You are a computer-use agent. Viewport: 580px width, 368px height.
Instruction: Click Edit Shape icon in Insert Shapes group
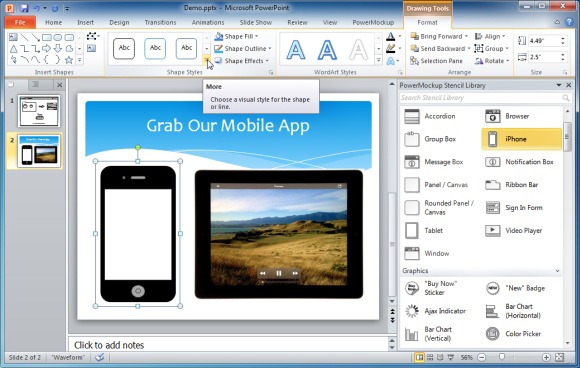92,36
